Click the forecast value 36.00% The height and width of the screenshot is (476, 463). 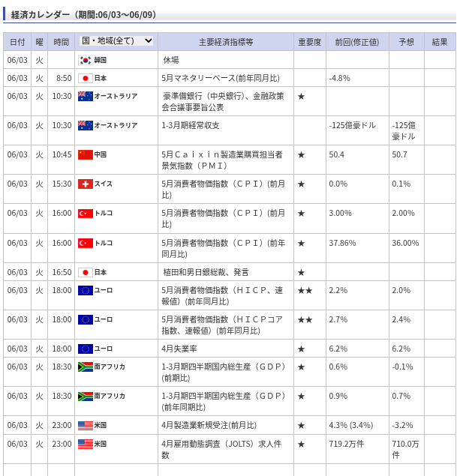pos(405,243)
